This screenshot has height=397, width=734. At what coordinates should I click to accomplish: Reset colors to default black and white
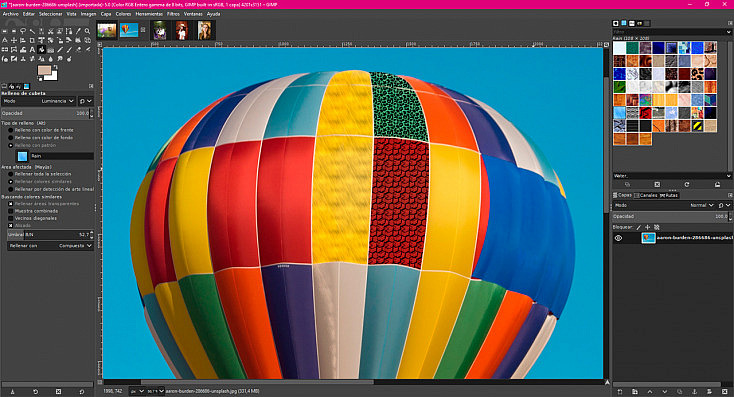coord(39,78)
